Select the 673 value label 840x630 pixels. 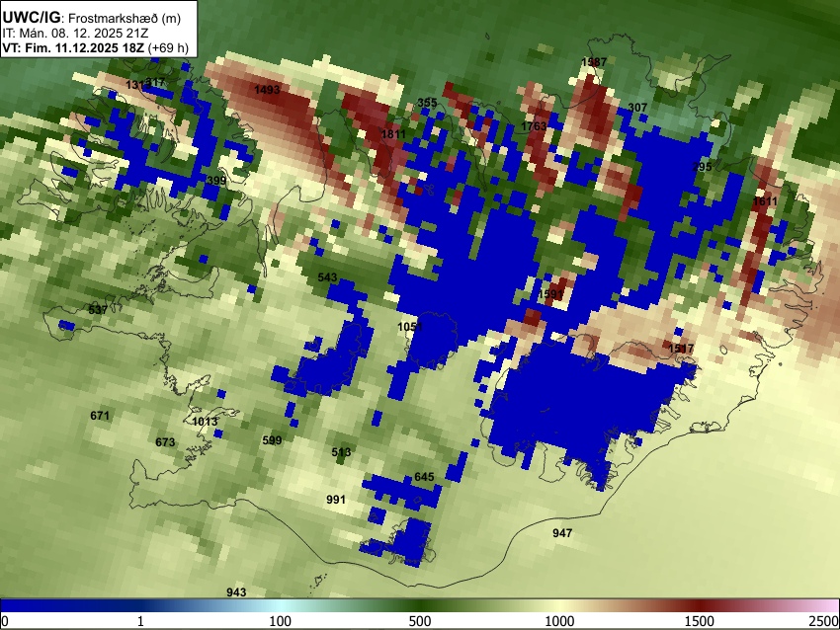coord(165,442)
